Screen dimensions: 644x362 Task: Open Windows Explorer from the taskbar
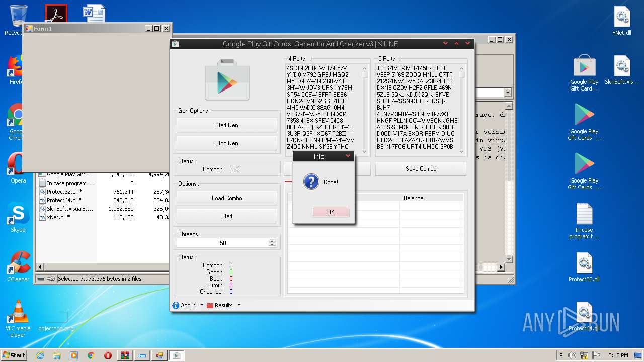pyautogui.click(x=57, y=355)
